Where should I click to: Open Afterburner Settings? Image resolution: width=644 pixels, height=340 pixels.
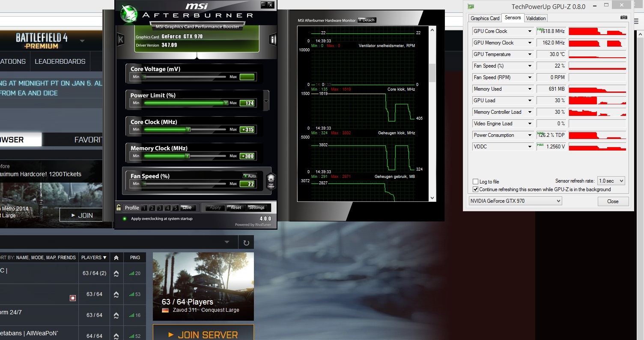click(256, 208)
